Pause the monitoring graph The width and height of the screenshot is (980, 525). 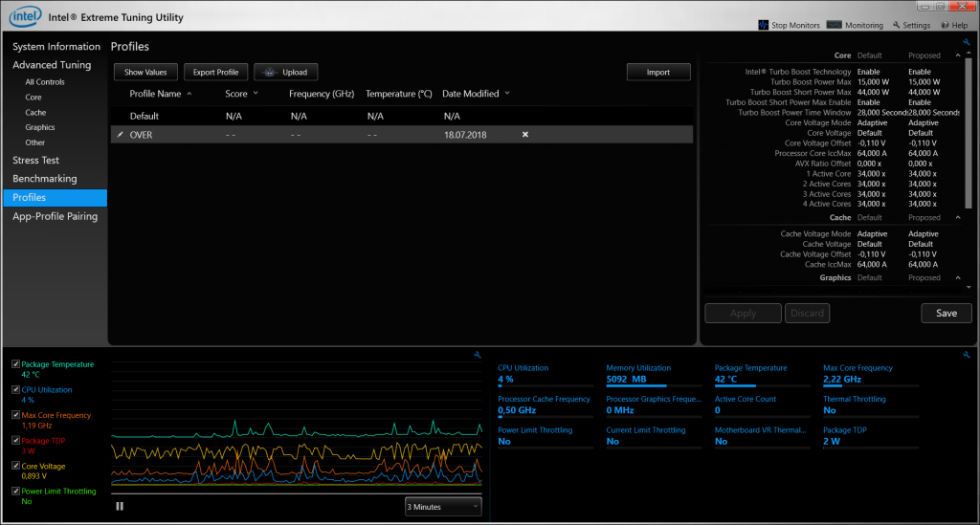click(120, 506)
